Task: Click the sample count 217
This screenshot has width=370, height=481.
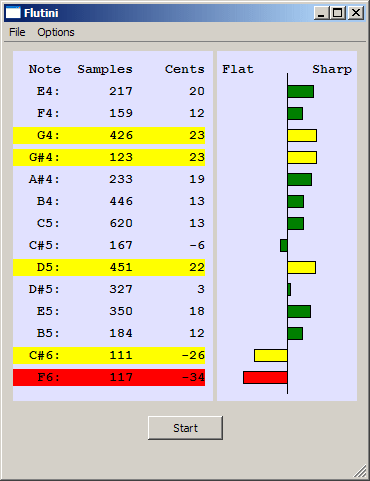Action: [x=121, y=91]
